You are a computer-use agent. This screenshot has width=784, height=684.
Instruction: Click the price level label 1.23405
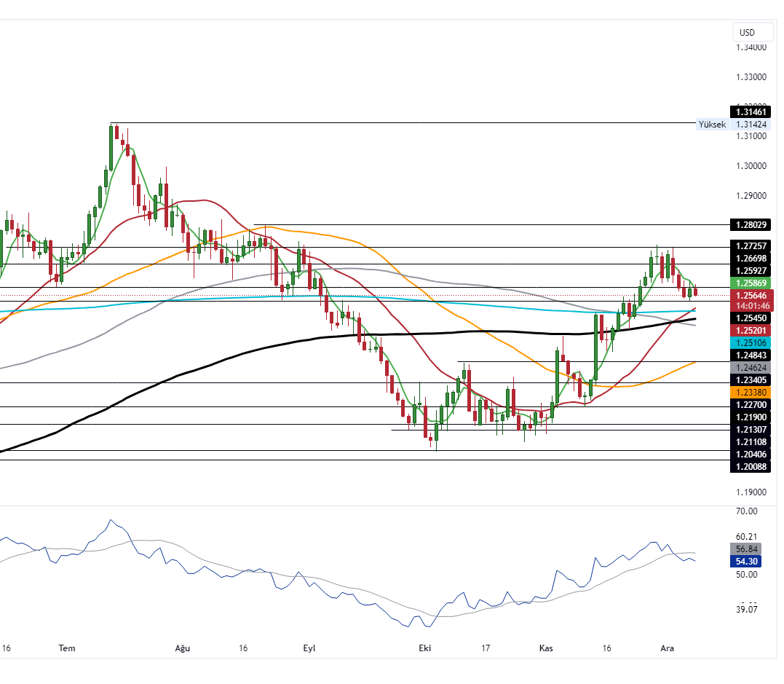tap(749, 380)
